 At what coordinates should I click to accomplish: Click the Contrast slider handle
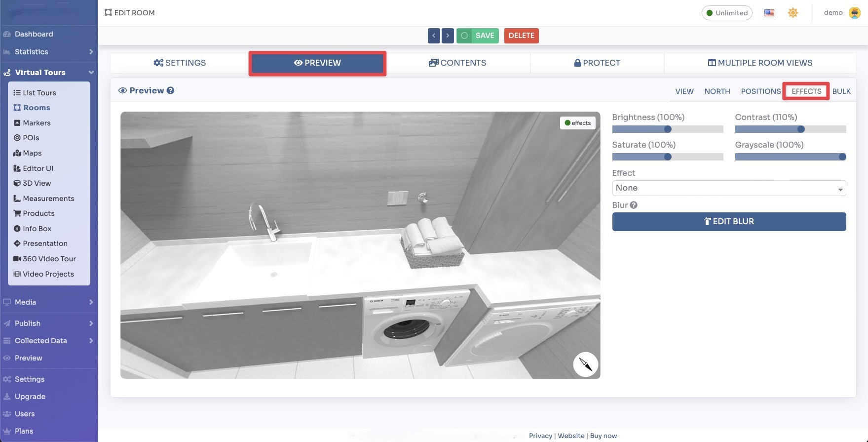point(801,129)
